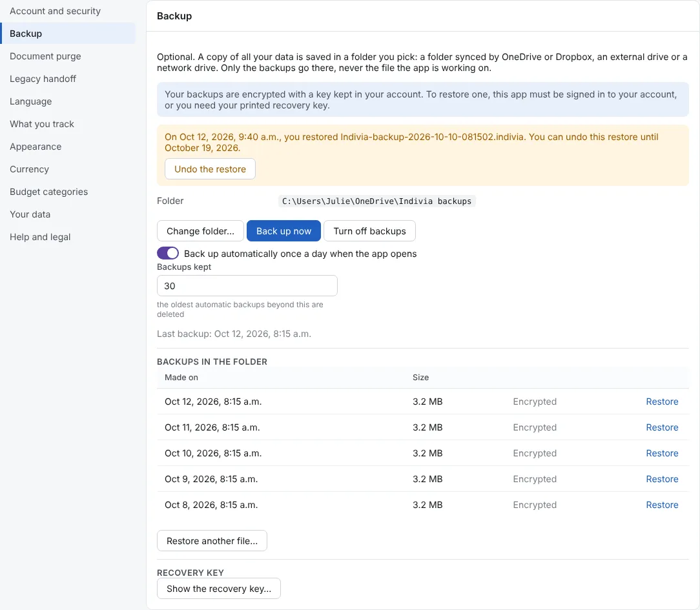The width and height of the screenshot is (700, 610).
Task: Restore the Oct 8, 2026 backup
Action: click(x=662, y=505)
